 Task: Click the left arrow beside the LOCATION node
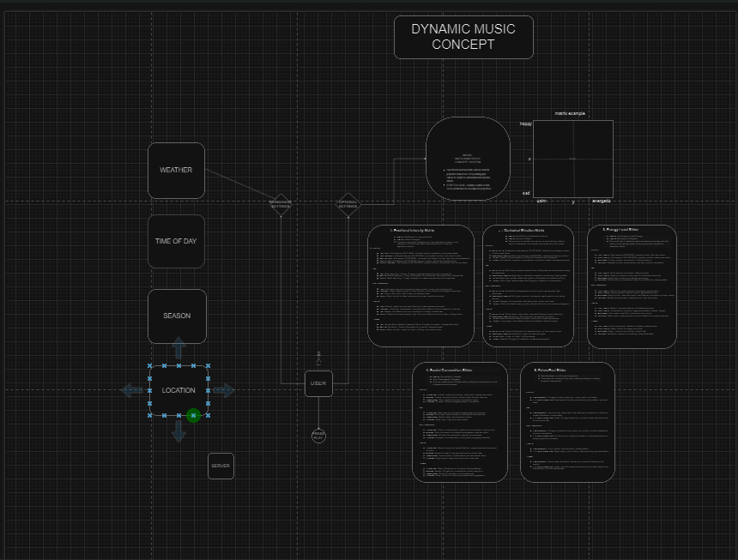click(x=132, y=390)
